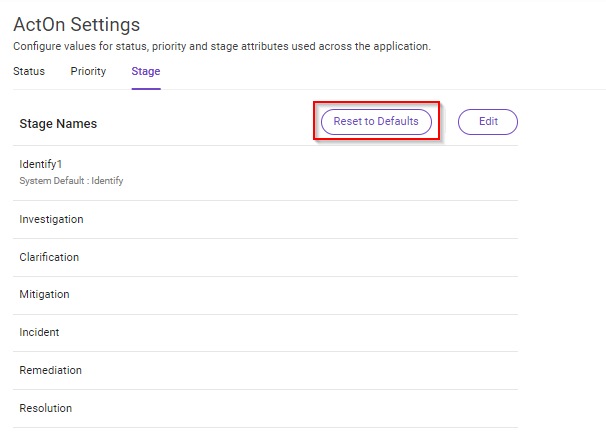
Task: Click the Remediation stage name
Action: [x=51, y=370]
